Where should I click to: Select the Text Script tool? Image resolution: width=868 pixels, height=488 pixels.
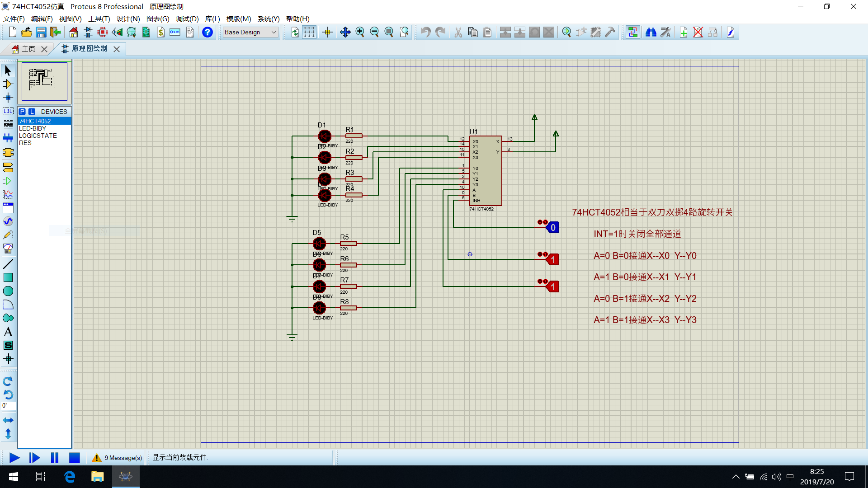[8, 125]
